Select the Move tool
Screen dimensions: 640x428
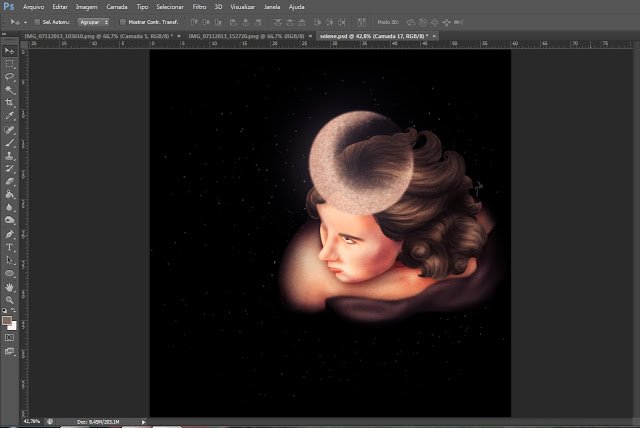9,51
